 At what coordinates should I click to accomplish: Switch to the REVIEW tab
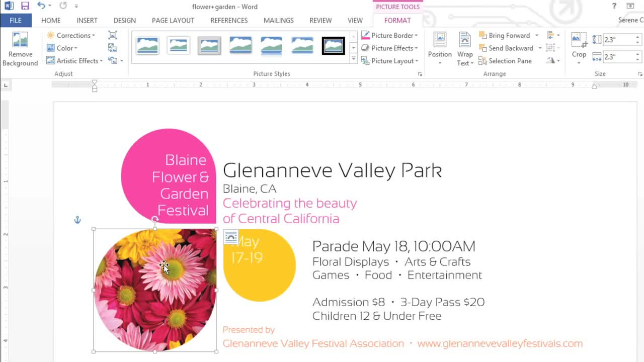pos(320,21)
